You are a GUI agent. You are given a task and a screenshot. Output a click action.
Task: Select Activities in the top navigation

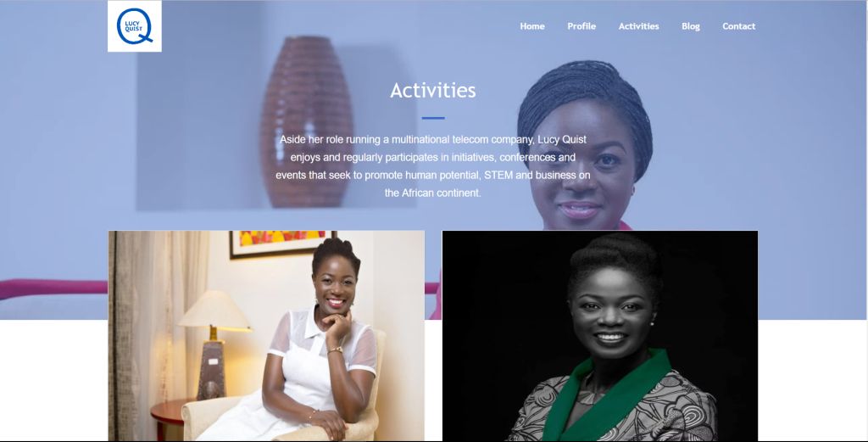(x=638, y=26)
